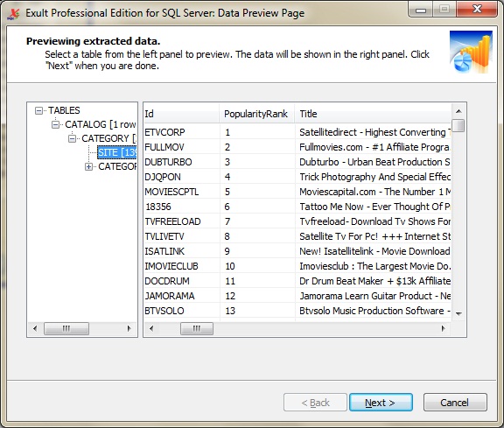Click the Moviescapital.com title cell
The width and height of the screenshot is (504, 428).
coord(373,192)
